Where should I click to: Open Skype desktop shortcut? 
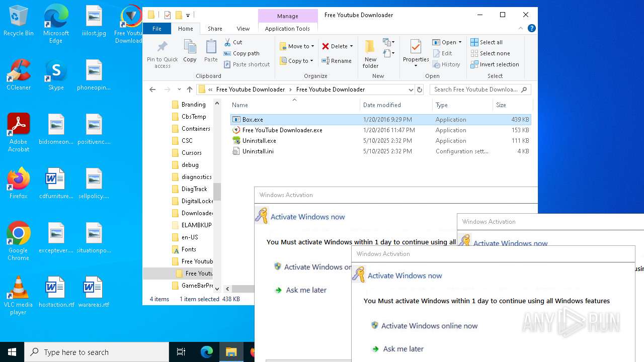56,75
